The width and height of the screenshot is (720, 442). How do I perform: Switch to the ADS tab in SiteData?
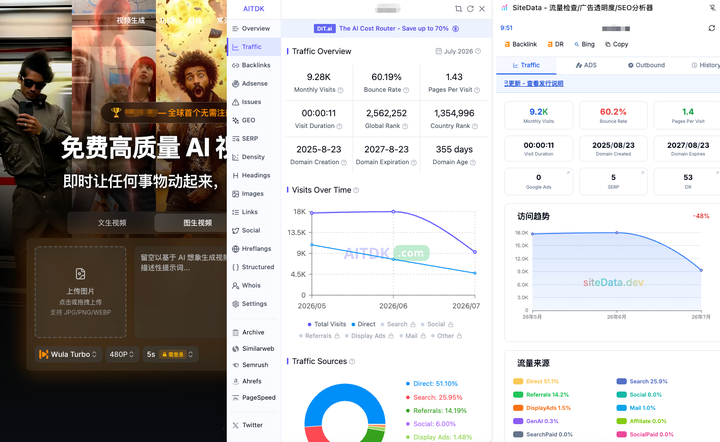(586, 65)
